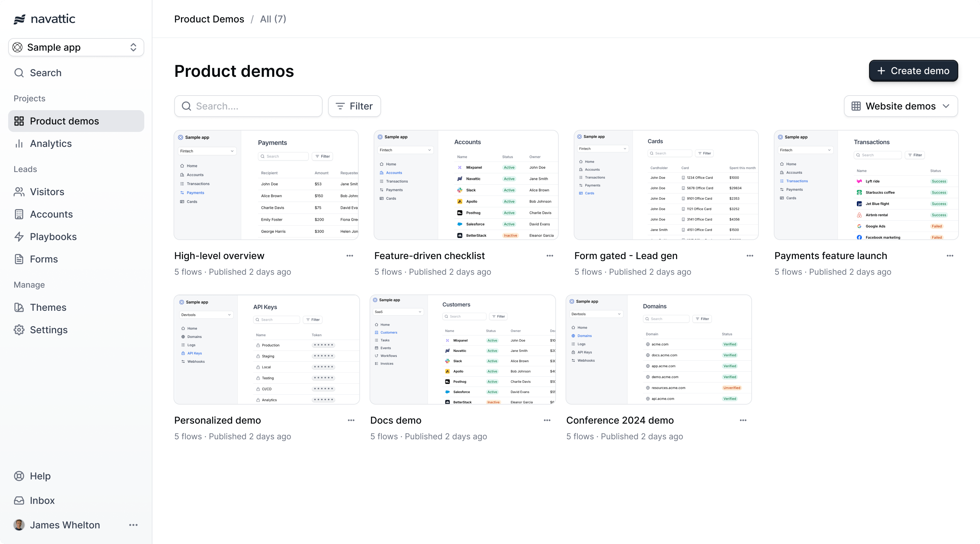Image resolution: width=980 pixels, height=544 pixels.
Task: Open the Personalized demo options menu
Action: click(350, 420)
